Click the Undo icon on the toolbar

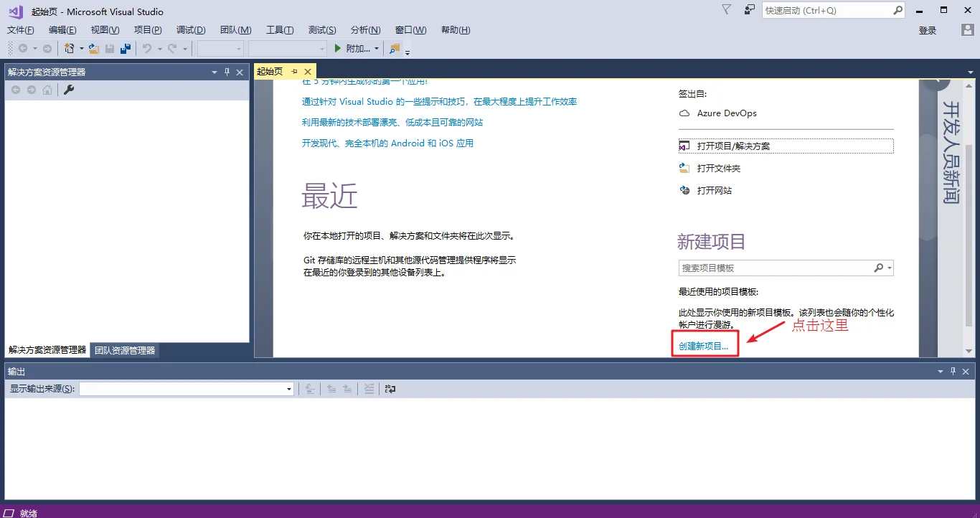[146, 48]
